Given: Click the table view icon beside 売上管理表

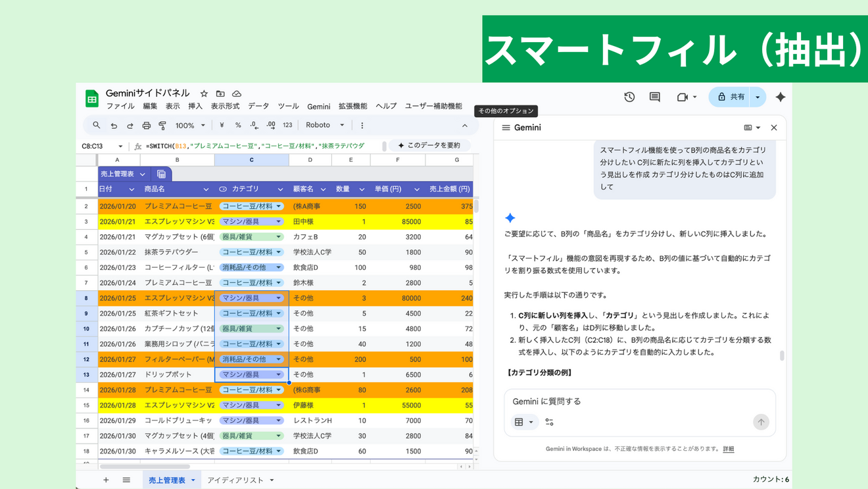Looking at the screenshot, I should coord(161,174).
